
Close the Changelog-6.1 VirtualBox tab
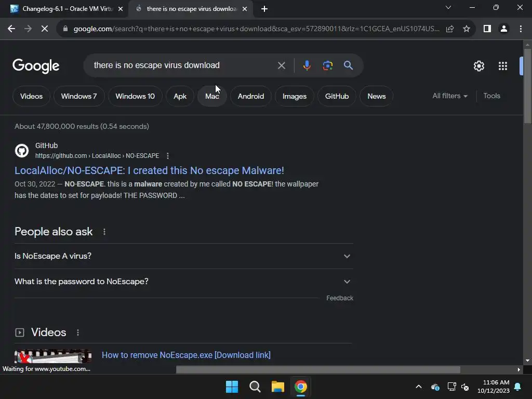121,9
